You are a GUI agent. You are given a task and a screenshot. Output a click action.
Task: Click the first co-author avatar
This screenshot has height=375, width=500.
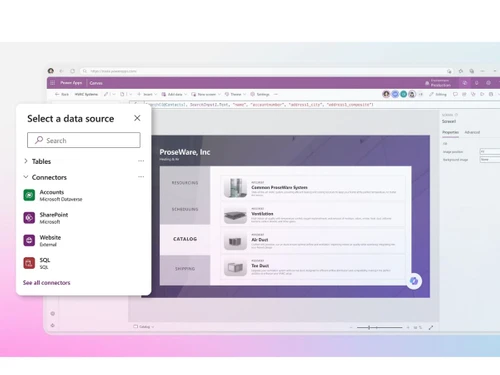click(x=386, y=94)
